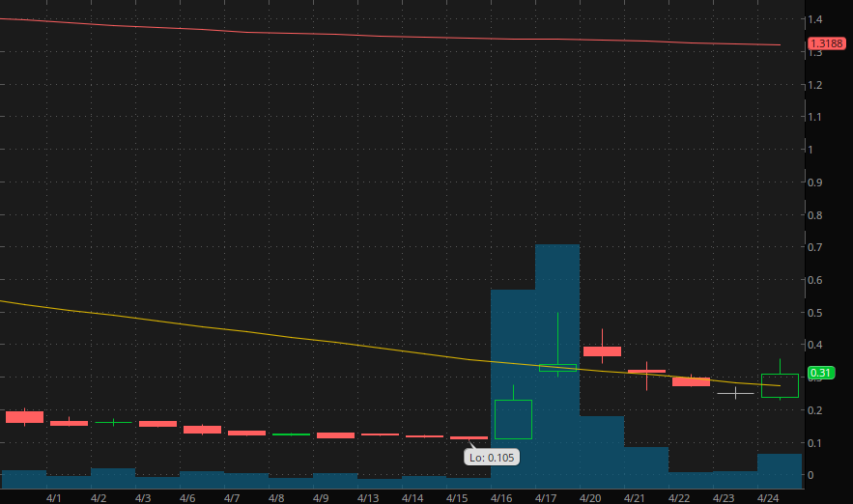The image size is (853, 504).
Task: Click the 1.4 price axis label
Action: (816, 19)
